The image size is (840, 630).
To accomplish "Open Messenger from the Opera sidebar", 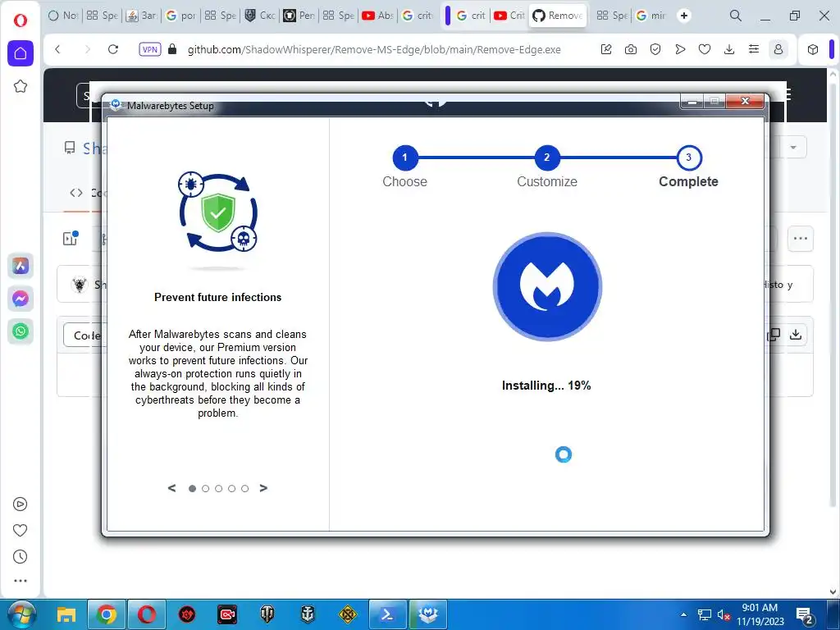I will pyautogui.click(x=21, y=299).
